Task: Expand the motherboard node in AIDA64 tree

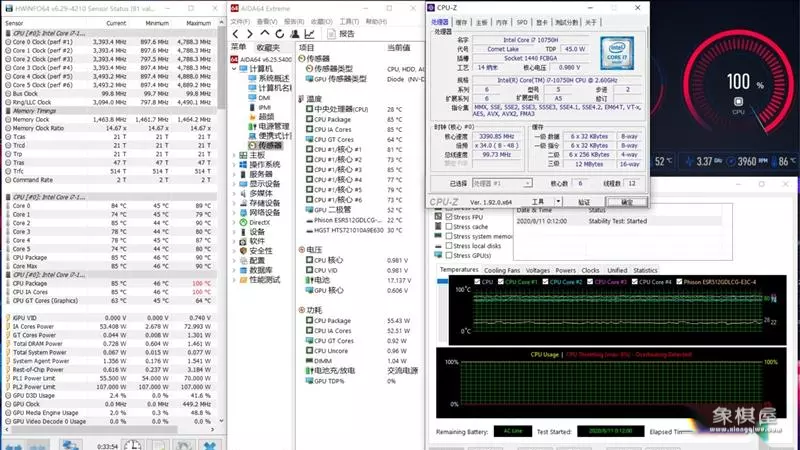Action: [236, 155]
